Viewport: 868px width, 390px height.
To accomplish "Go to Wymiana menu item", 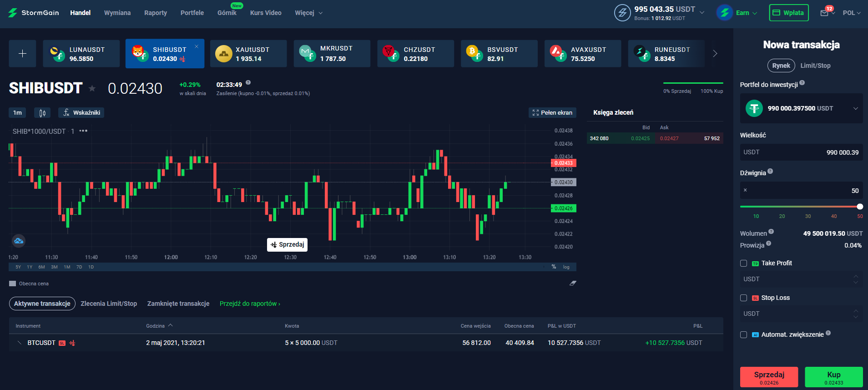I will 117,13.
